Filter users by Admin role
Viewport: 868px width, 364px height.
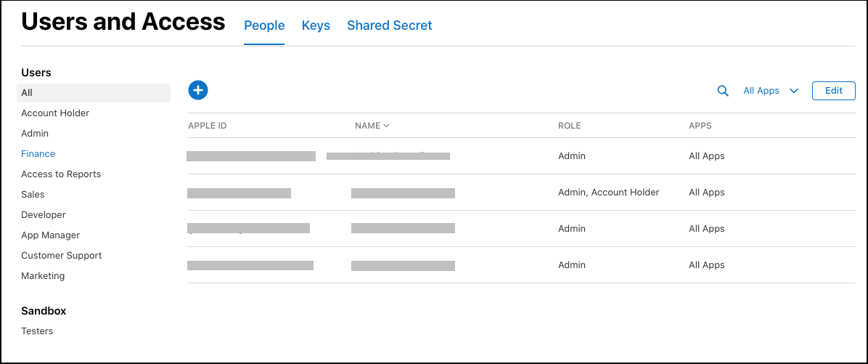35,134
